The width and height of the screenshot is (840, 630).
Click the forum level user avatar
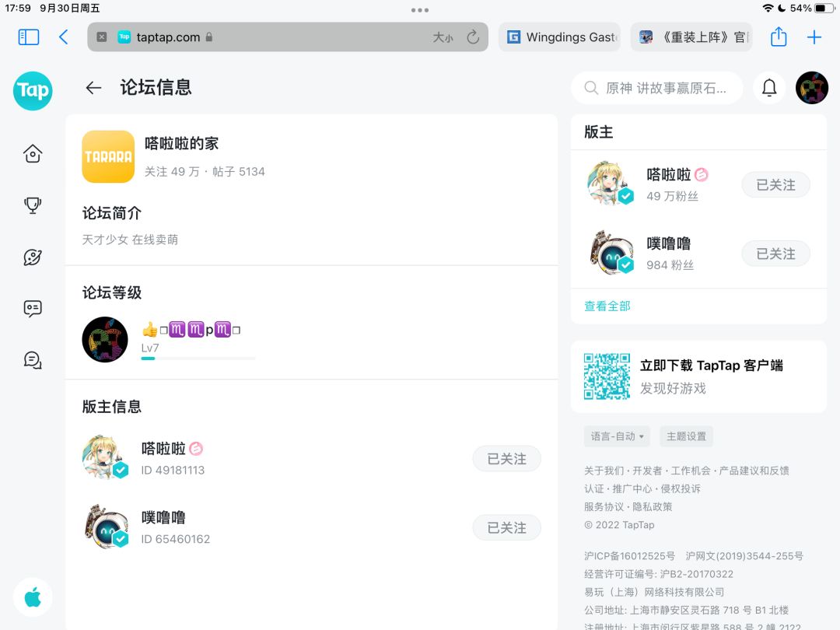105,339
